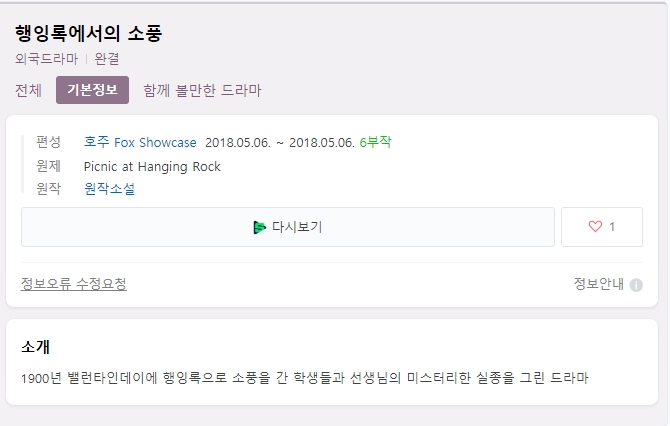Select the Picnic at Hanging Rock original title

152,167
